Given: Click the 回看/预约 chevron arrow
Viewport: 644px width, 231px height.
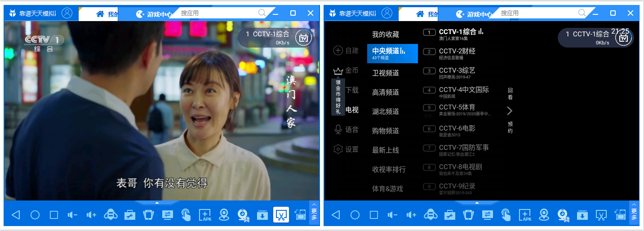Looking at the screenshot, I should pos(510,110).
